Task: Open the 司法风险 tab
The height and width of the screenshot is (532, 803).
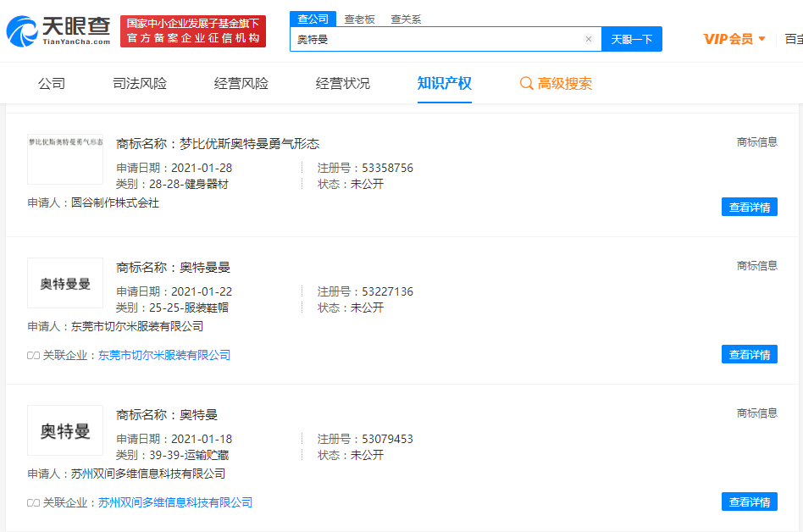Action: pos(140,83)
